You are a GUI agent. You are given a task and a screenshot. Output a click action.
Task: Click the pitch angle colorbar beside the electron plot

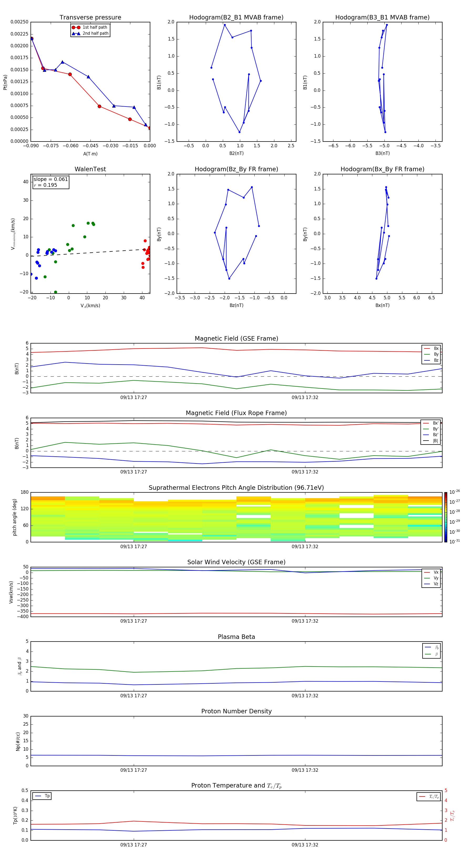(x=445, y=517)
